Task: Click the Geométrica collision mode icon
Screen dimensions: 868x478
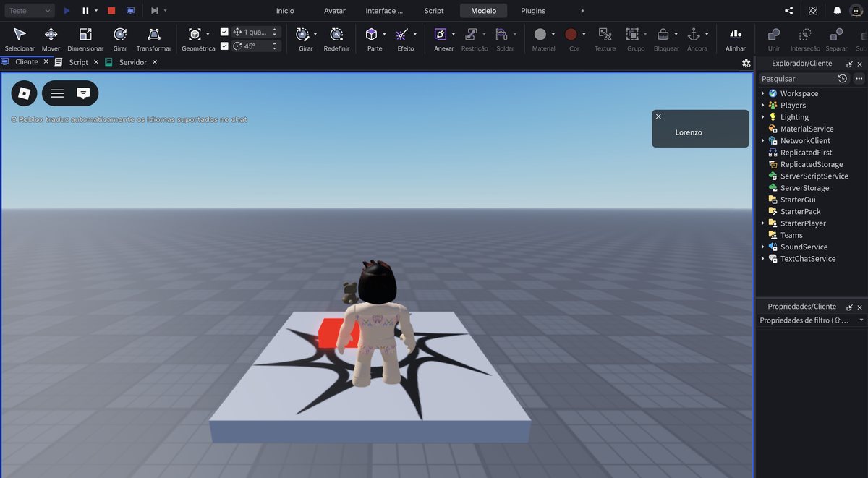Action: point(194,34)
